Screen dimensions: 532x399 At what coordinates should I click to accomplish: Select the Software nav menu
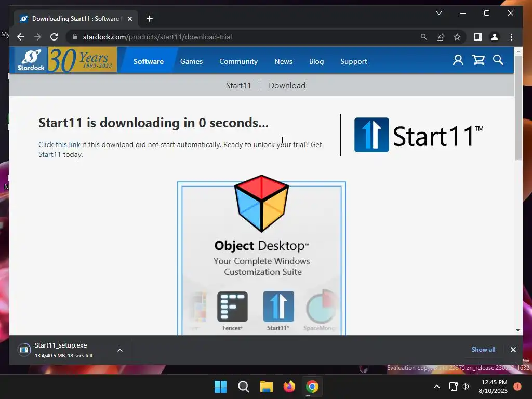[x=148, y=61]
